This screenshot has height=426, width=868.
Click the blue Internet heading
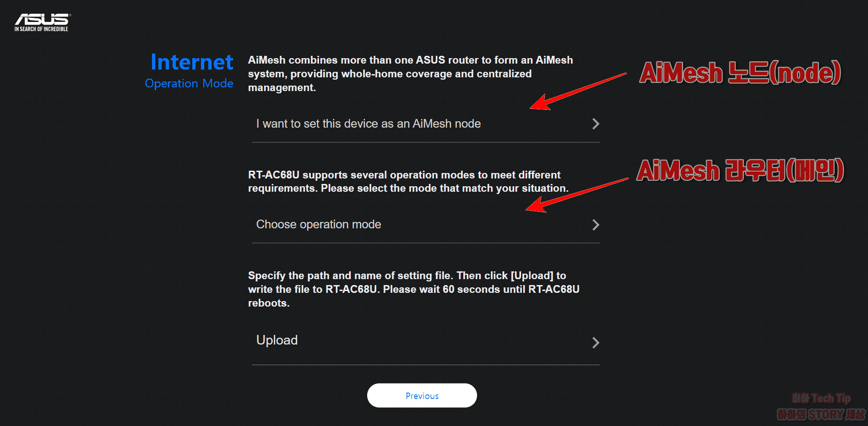coord(191,62)
